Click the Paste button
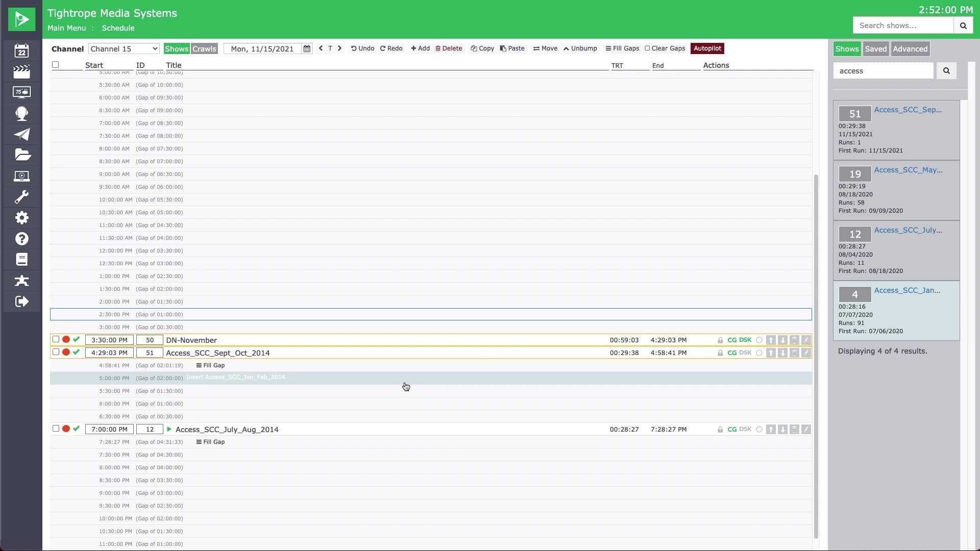The width and height of the screenshot is (980, 551). (x=512, y=48)
